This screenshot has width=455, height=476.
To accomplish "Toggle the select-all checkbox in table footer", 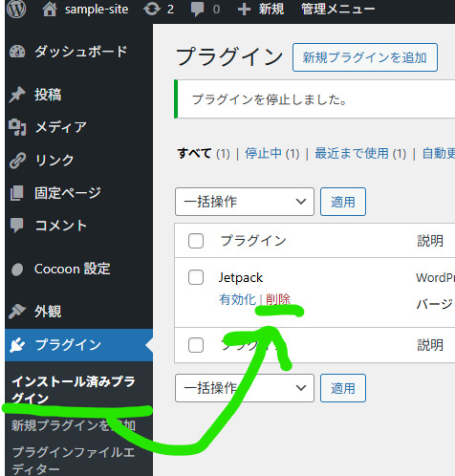I will pos(196,345).
